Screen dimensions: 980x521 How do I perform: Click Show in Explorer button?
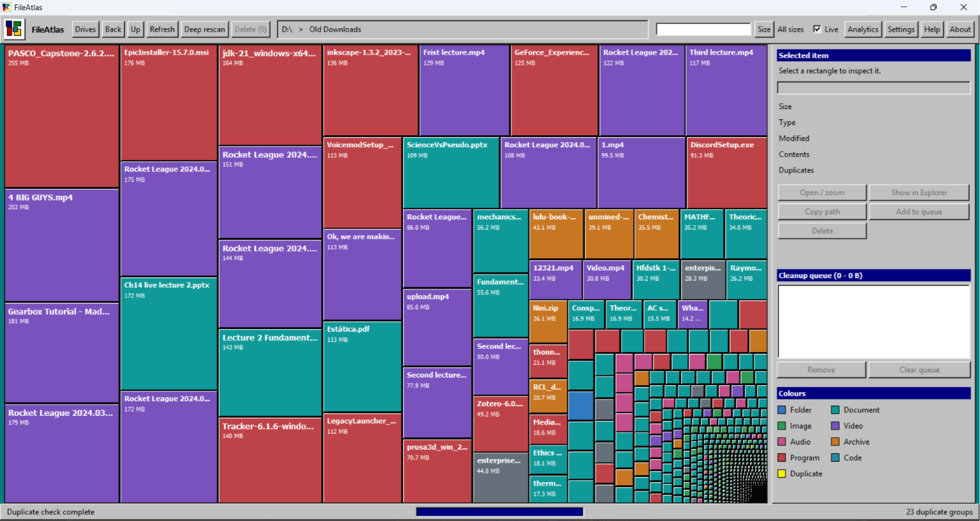point(919,193)
